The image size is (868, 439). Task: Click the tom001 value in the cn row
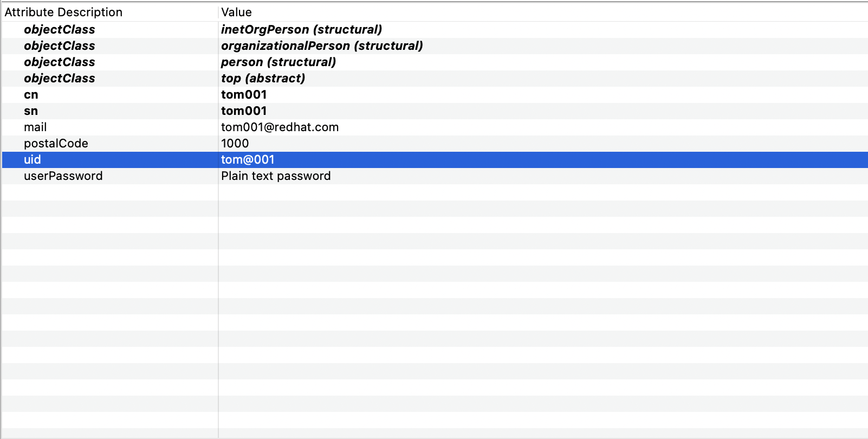coord(244,95)
